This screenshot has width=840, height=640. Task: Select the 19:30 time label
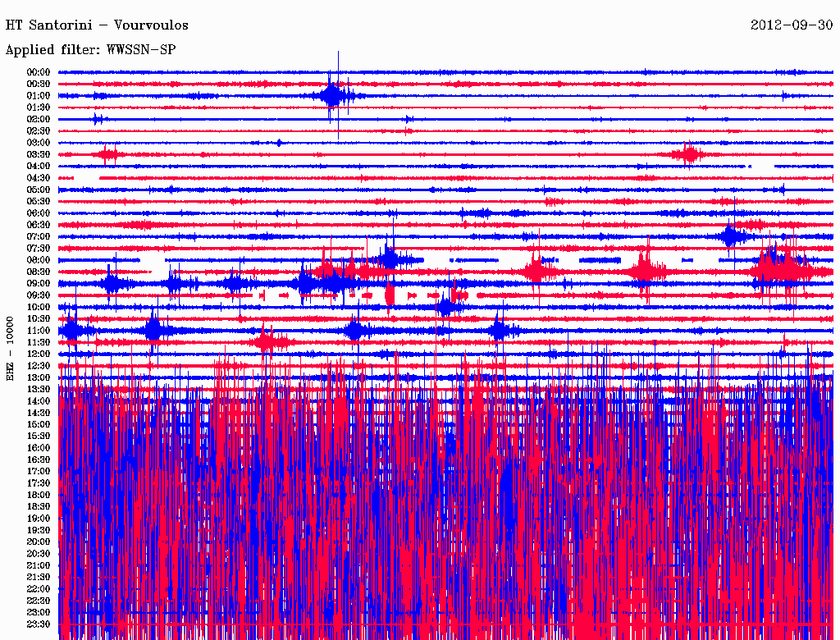(x=39, y=530)
